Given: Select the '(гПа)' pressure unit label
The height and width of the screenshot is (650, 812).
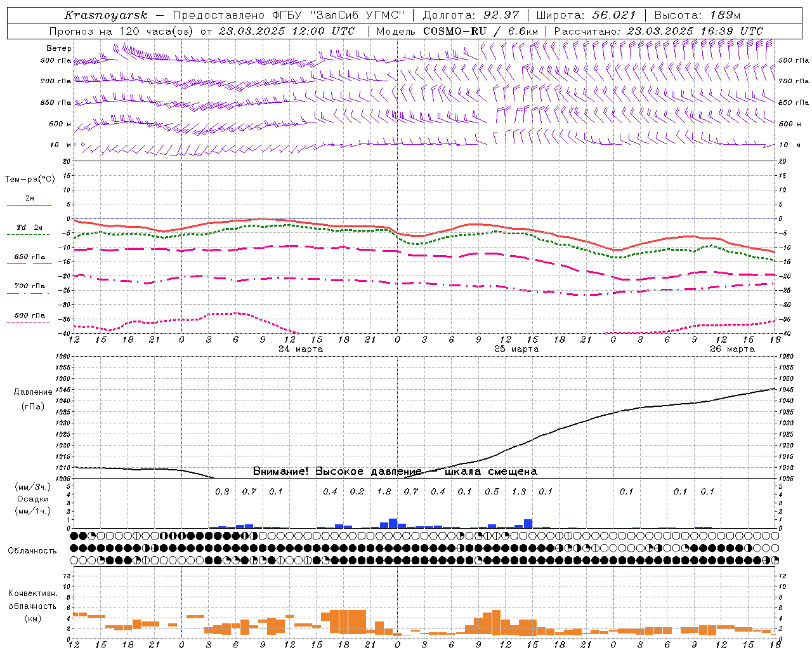Looking at the screenshot, I should click(33, 407).
